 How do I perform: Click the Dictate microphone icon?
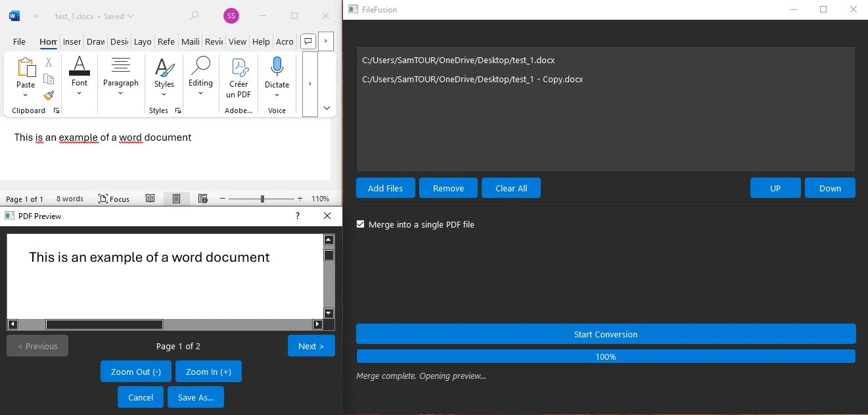(277, 67)
